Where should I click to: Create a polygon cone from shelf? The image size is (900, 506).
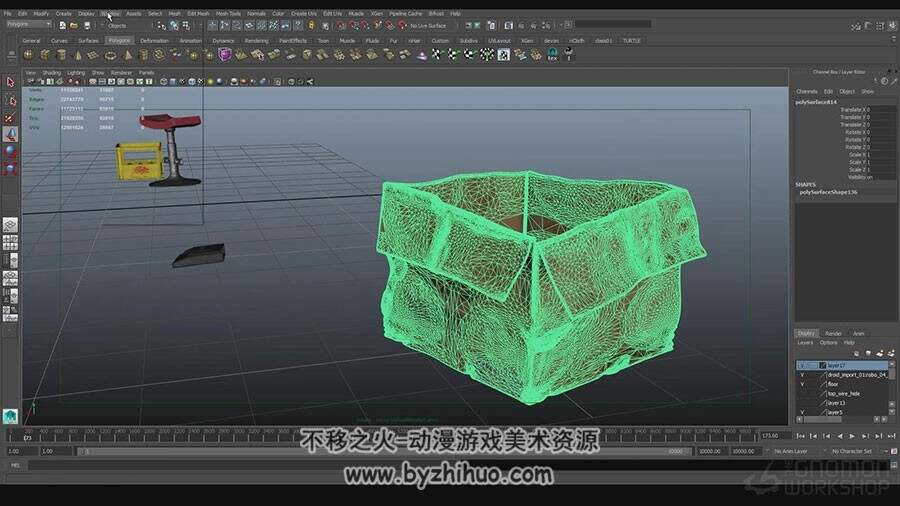(77, 55)
